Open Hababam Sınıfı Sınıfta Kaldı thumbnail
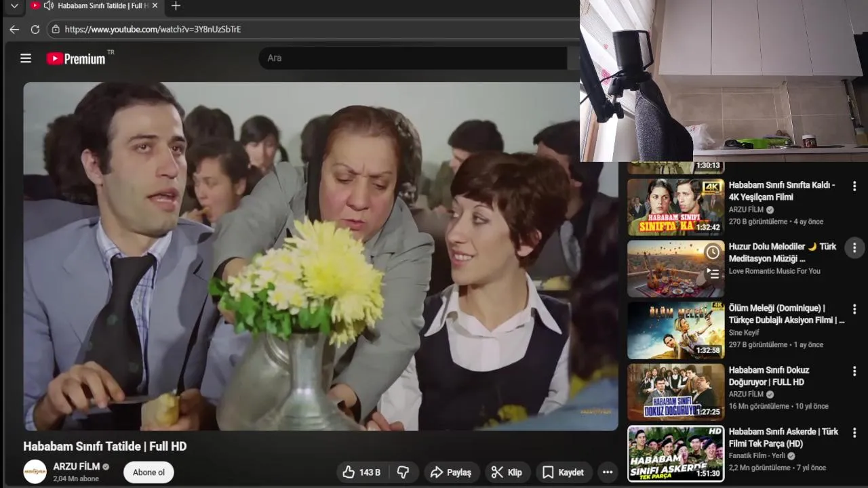Image resolution: width=868 pixels, height=488 pixels. [x=676, y=207]
